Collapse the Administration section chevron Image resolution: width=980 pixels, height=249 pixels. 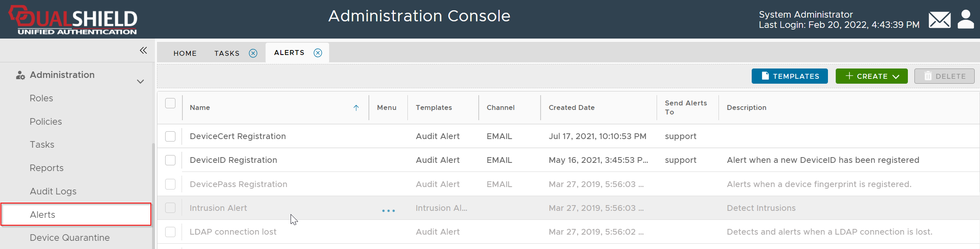pos(140,82)
